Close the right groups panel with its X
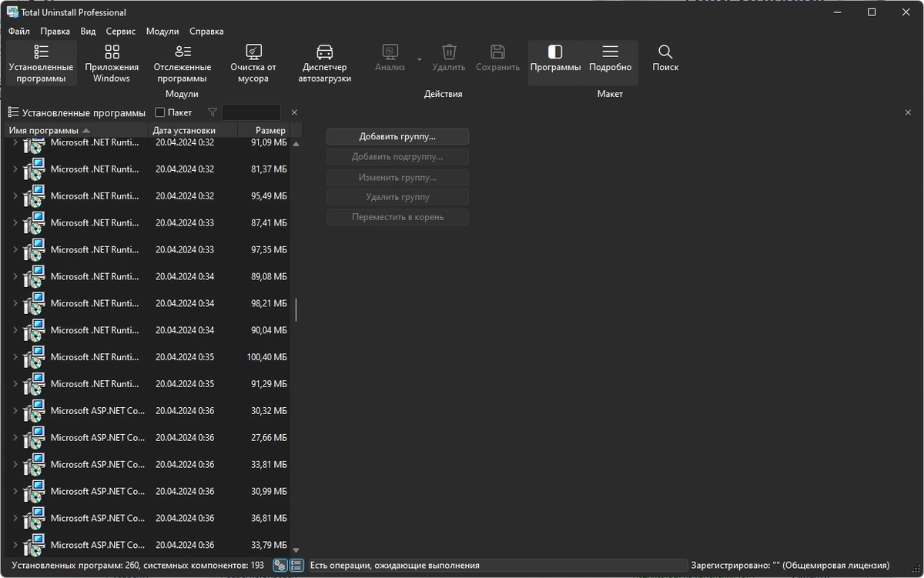 click(x=908, y=112)
